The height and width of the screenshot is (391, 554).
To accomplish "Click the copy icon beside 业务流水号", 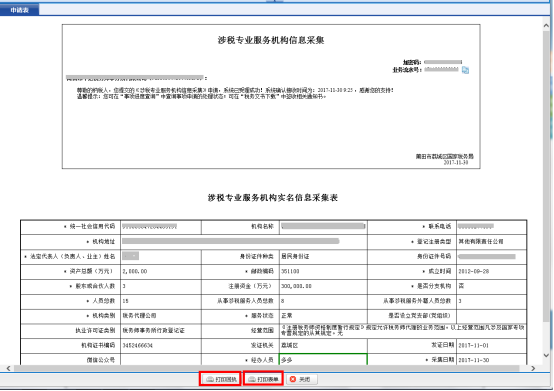I will click(x=465, y=70).
